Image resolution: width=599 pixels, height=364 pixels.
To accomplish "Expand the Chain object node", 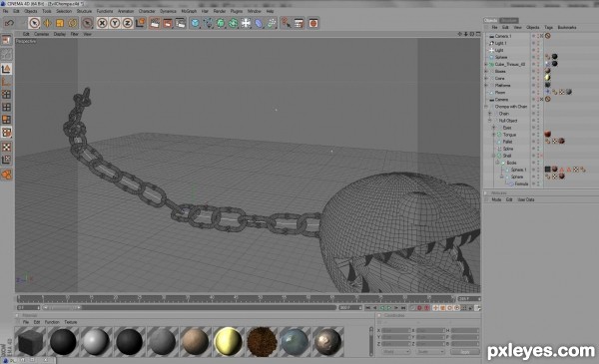I will [490, 114].
